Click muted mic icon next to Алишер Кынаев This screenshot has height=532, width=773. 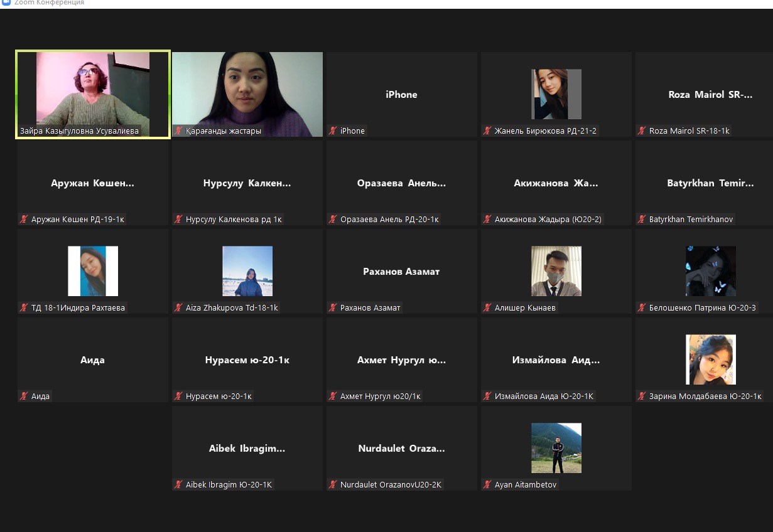(488, 308)
